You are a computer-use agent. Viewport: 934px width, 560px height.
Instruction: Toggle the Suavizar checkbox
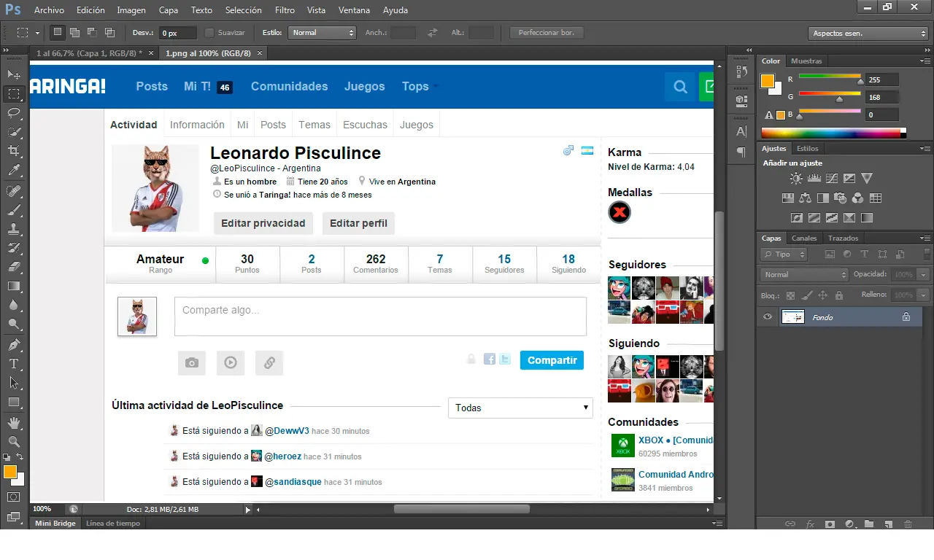point(209,33)
